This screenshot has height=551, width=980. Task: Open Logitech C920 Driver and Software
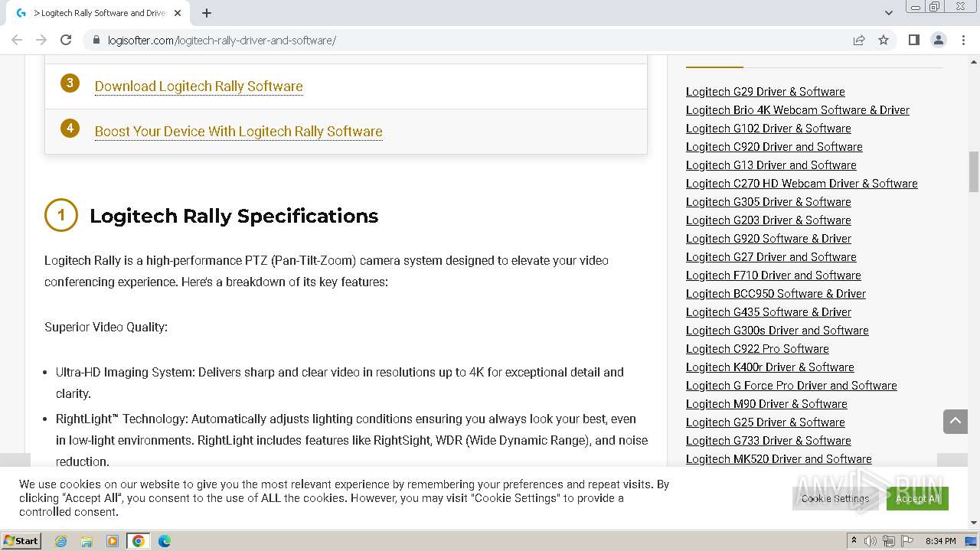(x=774, y=146)
